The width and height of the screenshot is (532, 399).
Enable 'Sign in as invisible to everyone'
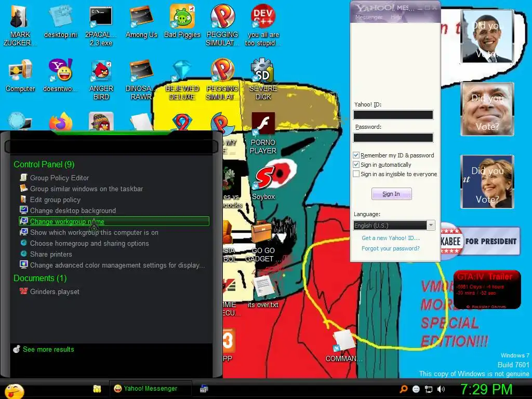356,174
